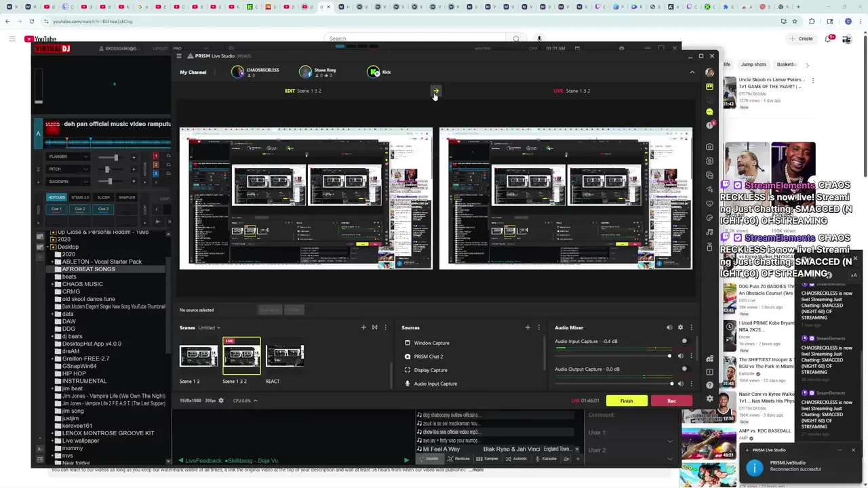Select the live Scene 1 3 2 thumbnail

tap(241, 355)
